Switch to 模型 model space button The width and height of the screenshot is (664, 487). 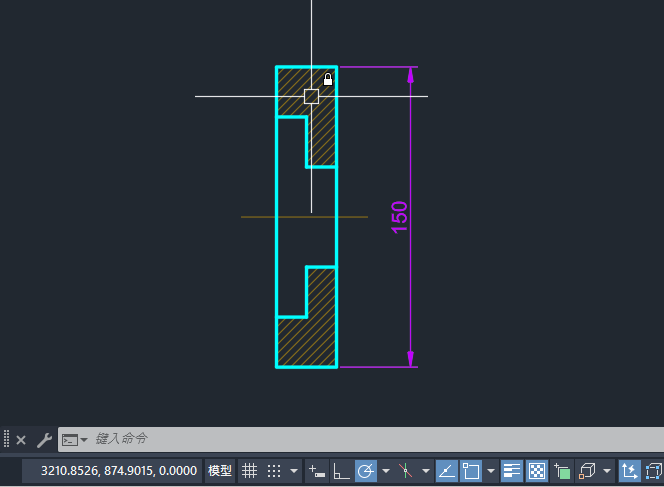tap(220, 471)
